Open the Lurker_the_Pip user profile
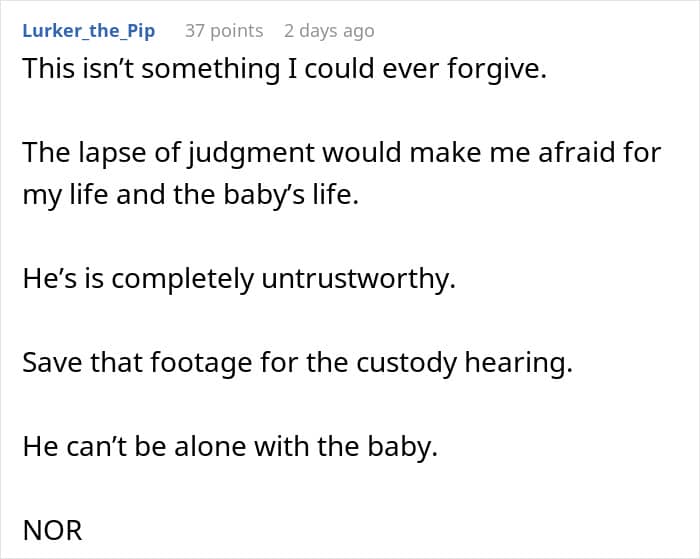Screen dimensions: 700x559 coord(89,31)
